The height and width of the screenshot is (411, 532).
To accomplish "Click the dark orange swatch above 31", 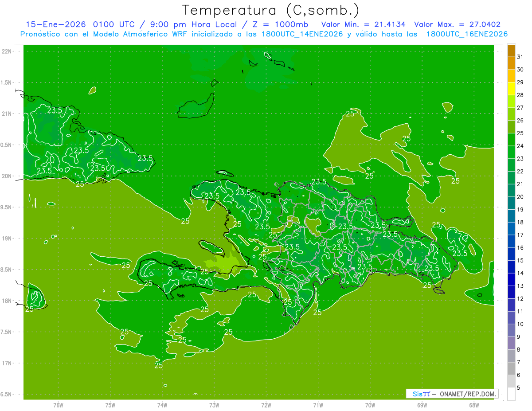I will [511, 51].
